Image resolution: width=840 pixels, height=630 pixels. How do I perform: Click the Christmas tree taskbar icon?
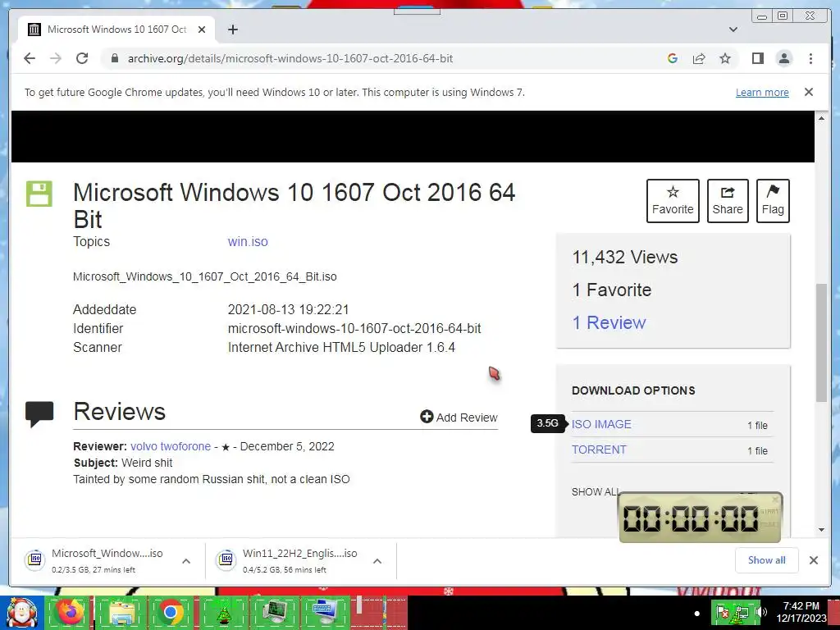click(223, 612)
